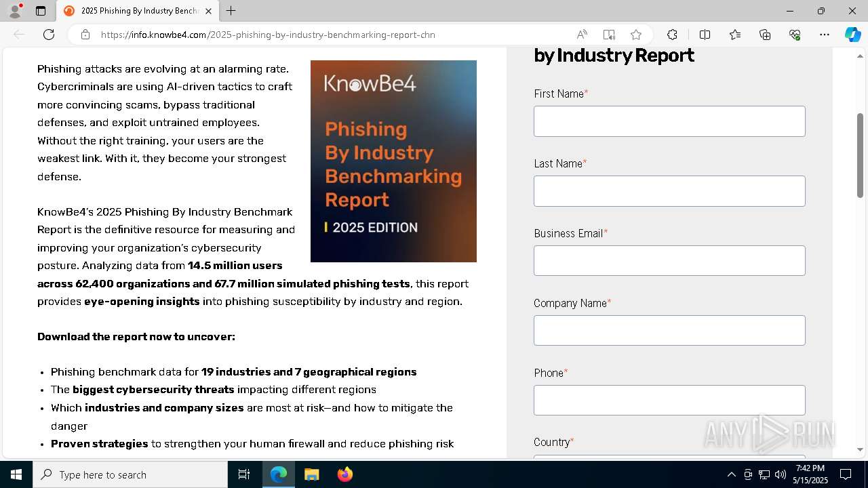View site information lock icon
Viewport: 868px width, 488px height.
(85, 35)
